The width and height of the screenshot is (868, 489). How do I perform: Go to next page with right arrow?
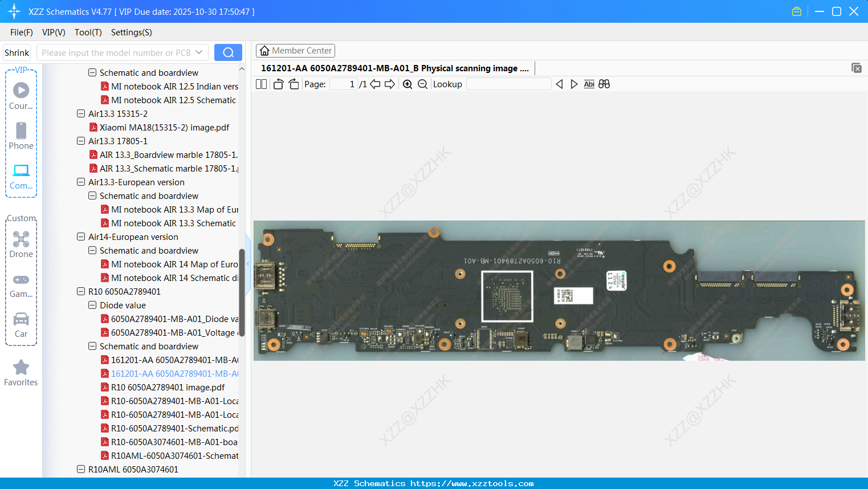click(x=390, y=84)
